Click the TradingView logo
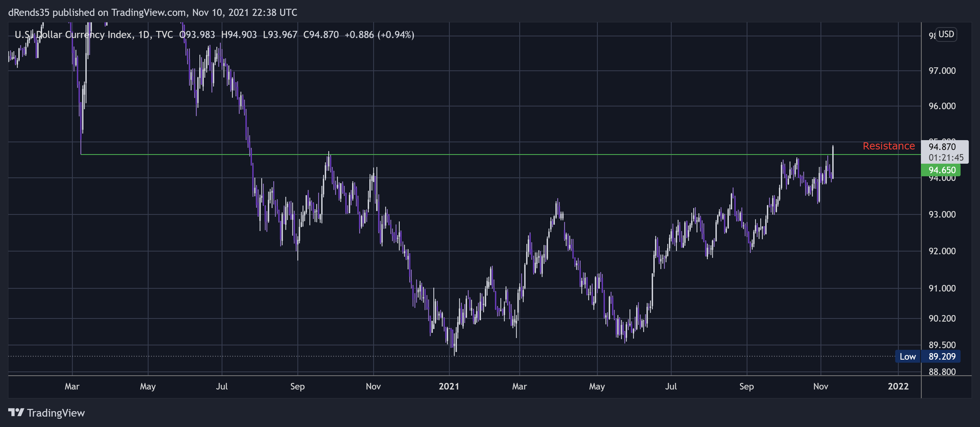The width and height of the screenshot is (980, 427). 47,412
